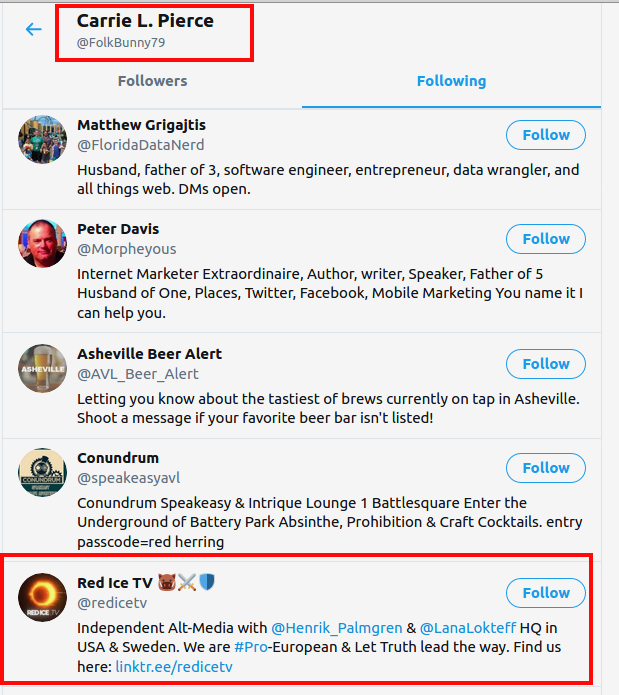The width and height of the screenshot is (619, 695).
Task: Follow the Conundrum account
Action: tap(545, 468)
